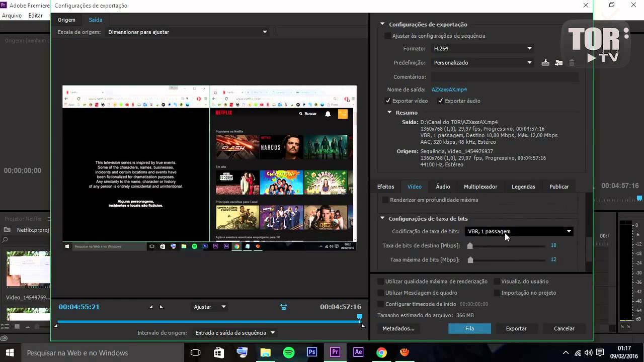Enable Utilizar Mesclagem de quadro
Viewport: 644px width, 362px height.
[x=381, y=293]
